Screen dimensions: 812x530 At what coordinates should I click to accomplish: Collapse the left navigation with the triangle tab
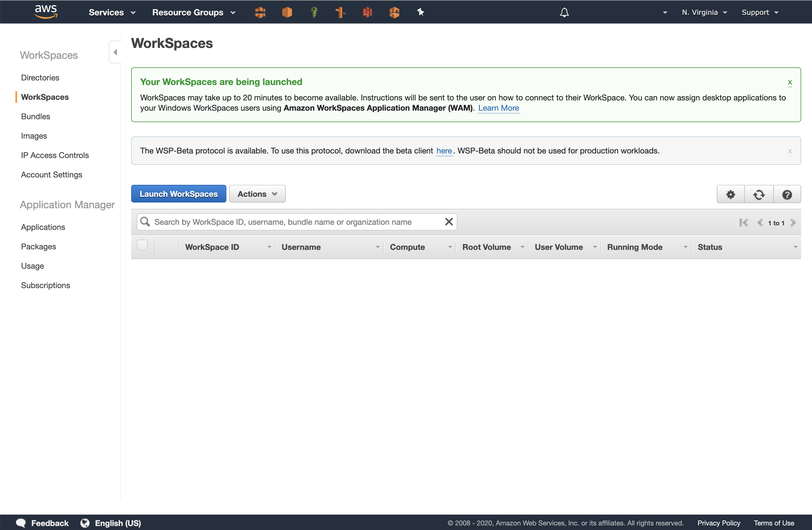click(115, 52)
